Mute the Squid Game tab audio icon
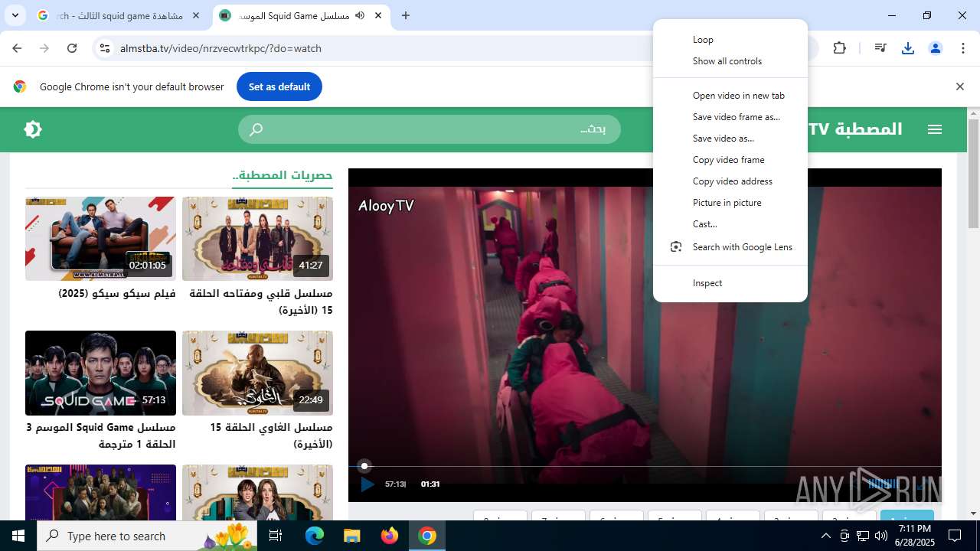 click(360, 15)
